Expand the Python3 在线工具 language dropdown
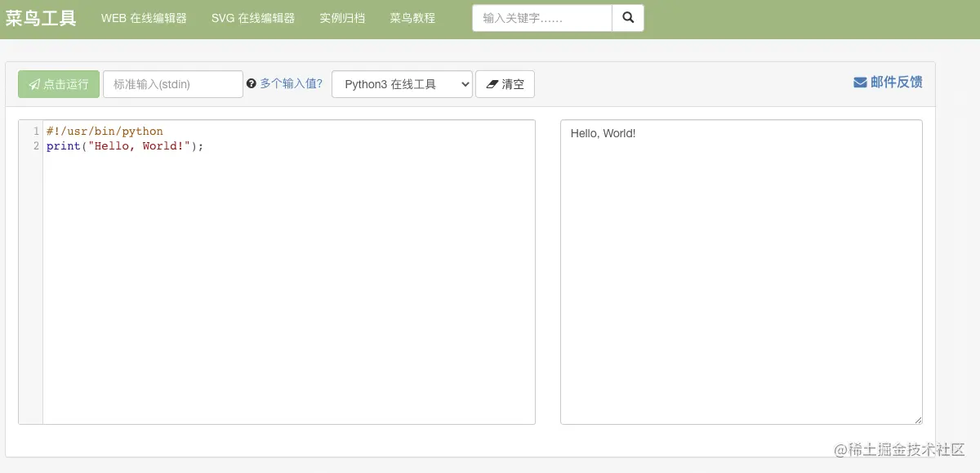Screen dimensions: 980x473 point(402,84)
